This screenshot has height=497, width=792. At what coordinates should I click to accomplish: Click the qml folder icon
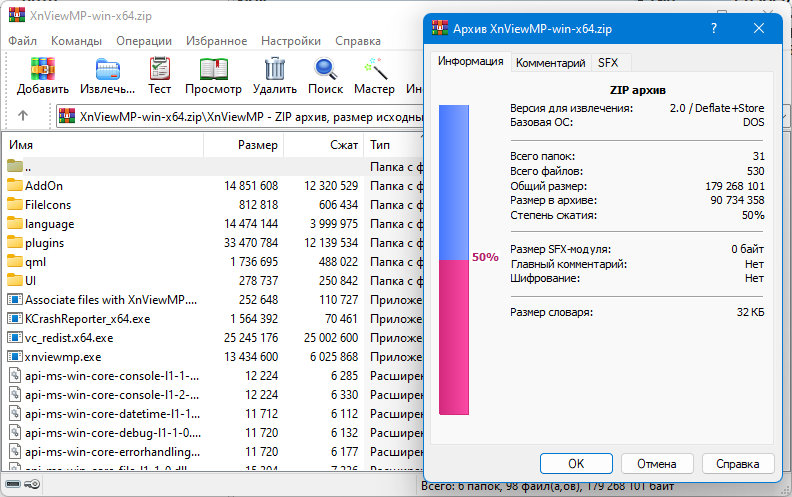click(x=15, y=262)
